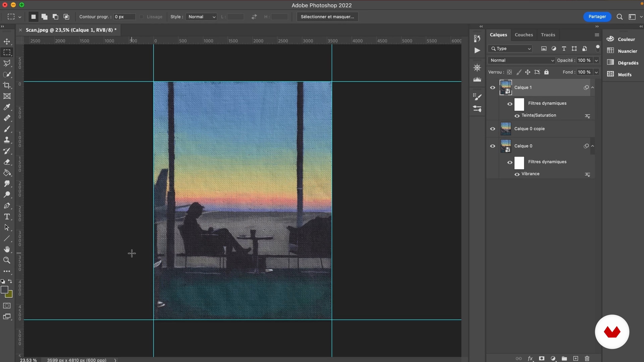The width and height of the screenshot is (644, 362).
Task: Toggle Teinte/Saturation filter visibility
Action: [x=517, y=116]
